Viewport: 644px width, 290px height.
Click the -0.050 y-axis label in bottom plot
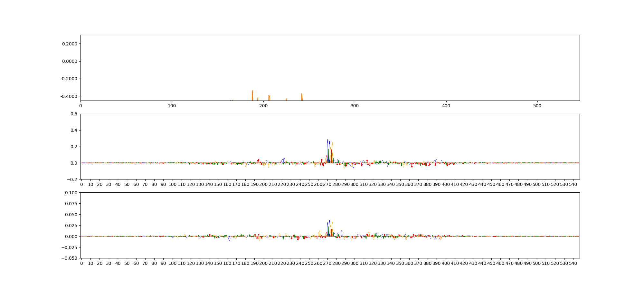click(70, 258)
